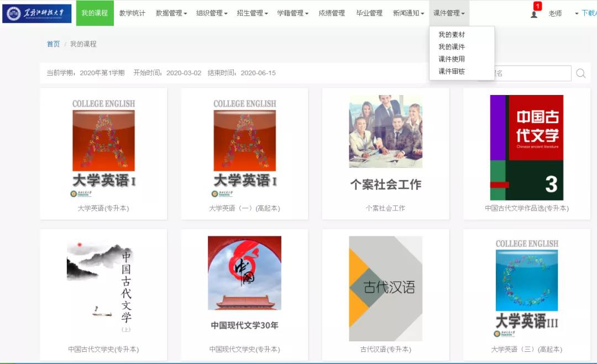
Task: Open the 中国古代文学作品选 course cover
Action: click(x=526, y=147)
